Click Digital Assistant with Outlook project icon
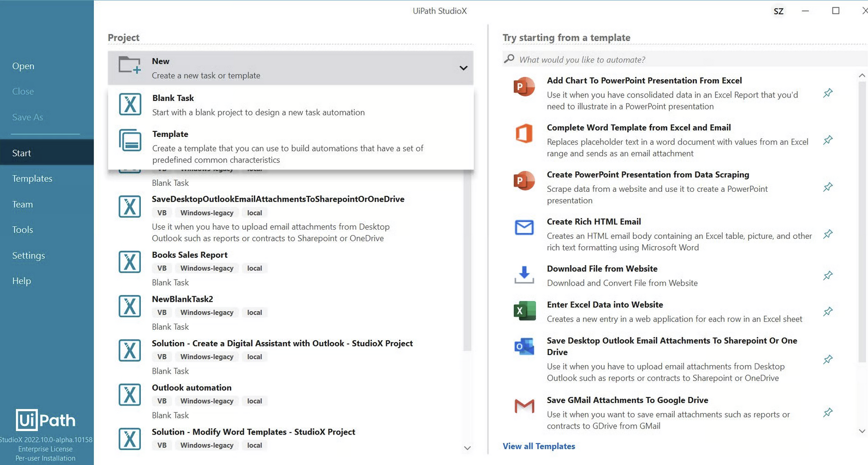 pyautogui.click(x=130, y=350)
